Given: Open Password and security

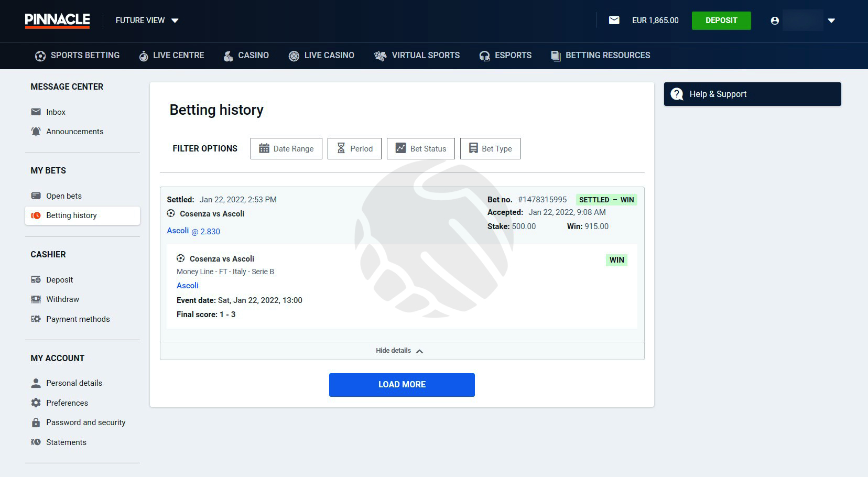Looking at the screenshot, I should 85,422.
